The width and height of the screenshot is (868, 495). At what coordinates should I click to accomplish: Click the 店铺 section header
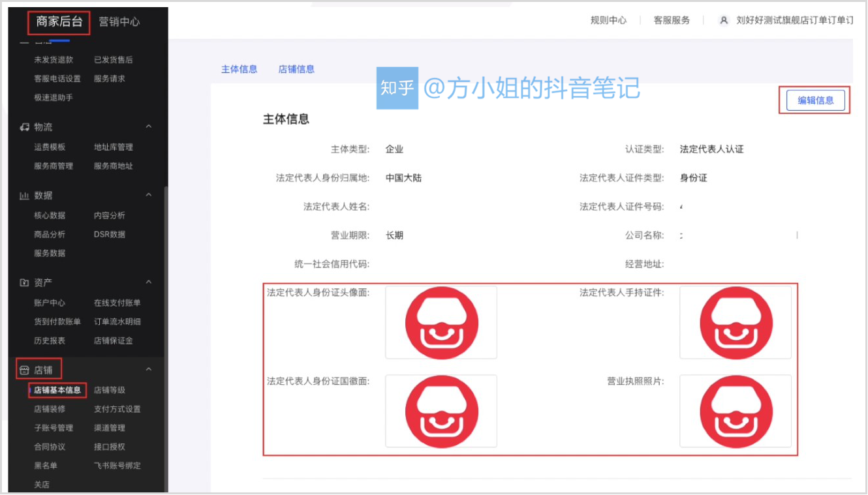point(87,370)
